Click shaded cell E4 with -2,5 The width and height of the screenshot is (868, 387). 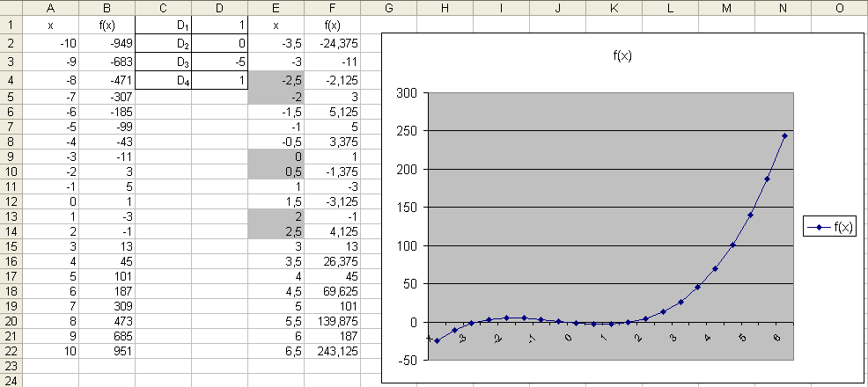pyautogui.click(x=276, y=80)
